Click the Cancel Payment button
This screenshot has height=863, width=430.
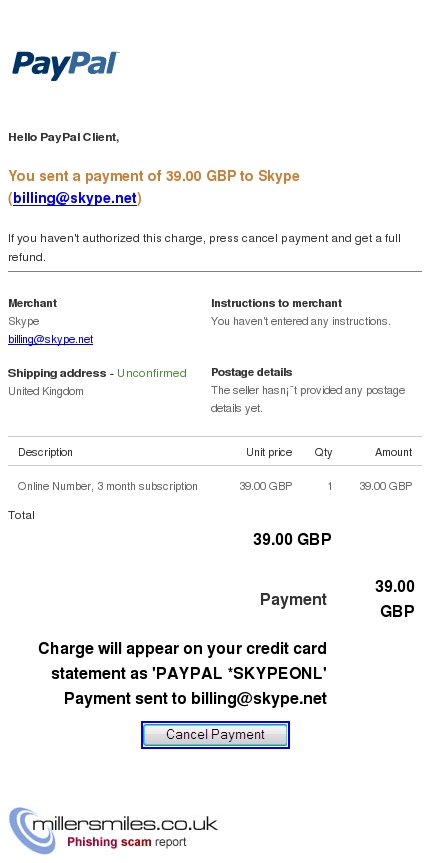[215, 735]
